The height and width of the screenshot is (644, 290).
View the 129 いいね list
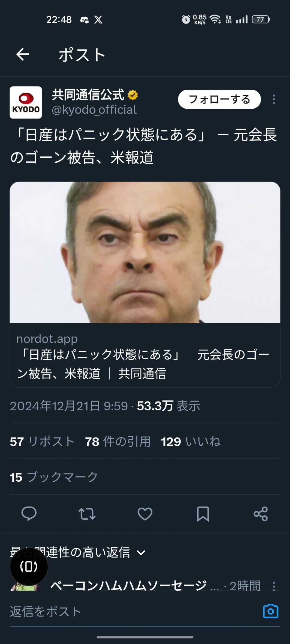click(x=191, y=442)
